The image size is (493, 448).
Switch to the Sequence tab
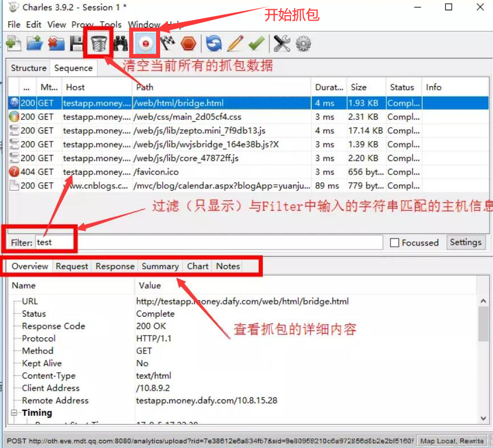[x=73, y=68]
